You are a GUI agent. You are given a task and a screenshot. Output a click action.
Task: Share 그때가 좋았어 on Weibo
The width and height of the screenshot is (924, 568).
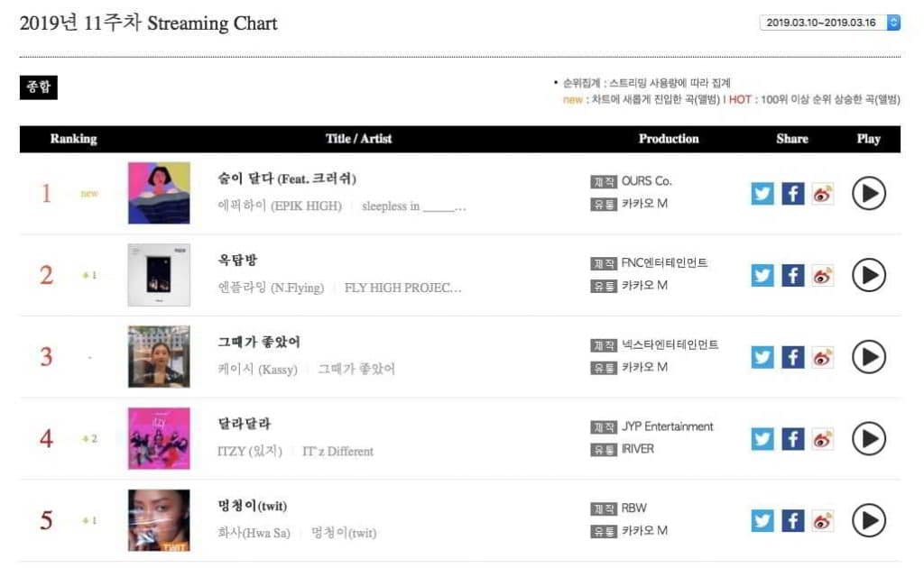click(x=822, y=357)
